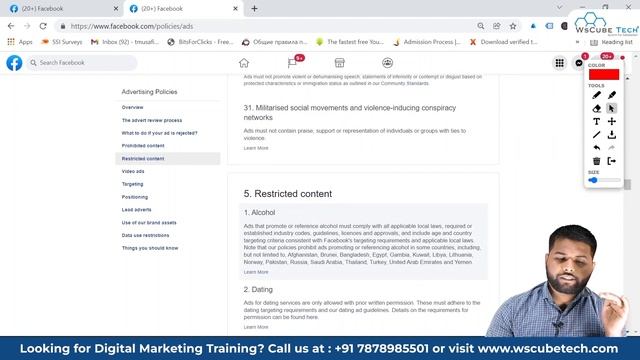Select Positioning sidebar item
Screen dimensions: 640x360
pos(135,197)
